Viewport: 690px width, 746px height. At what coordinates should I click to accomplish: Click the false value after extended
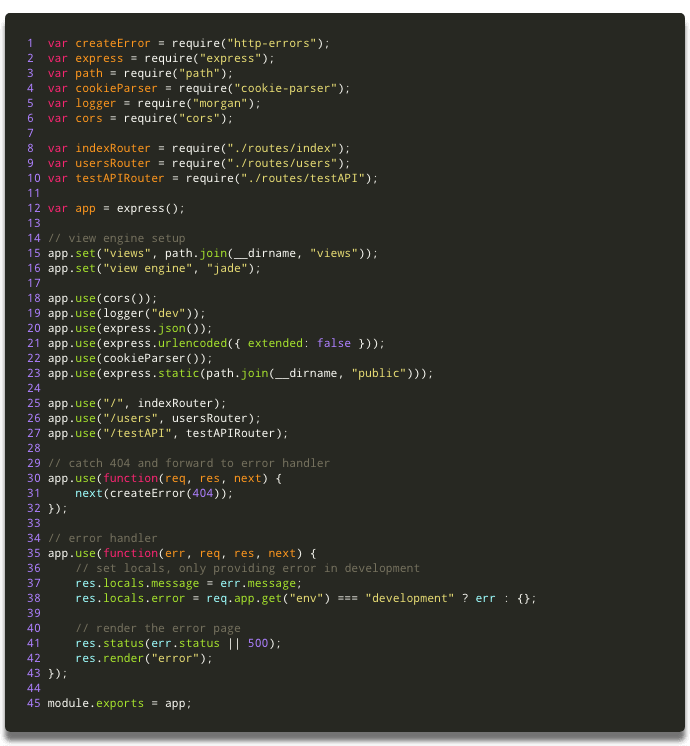pos(334,343)
